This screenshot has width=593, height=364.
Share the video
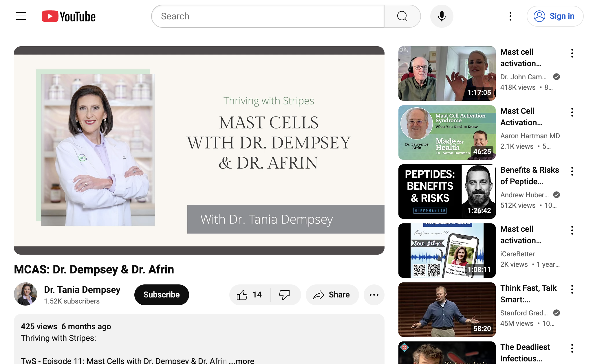(x=332, y=295)
